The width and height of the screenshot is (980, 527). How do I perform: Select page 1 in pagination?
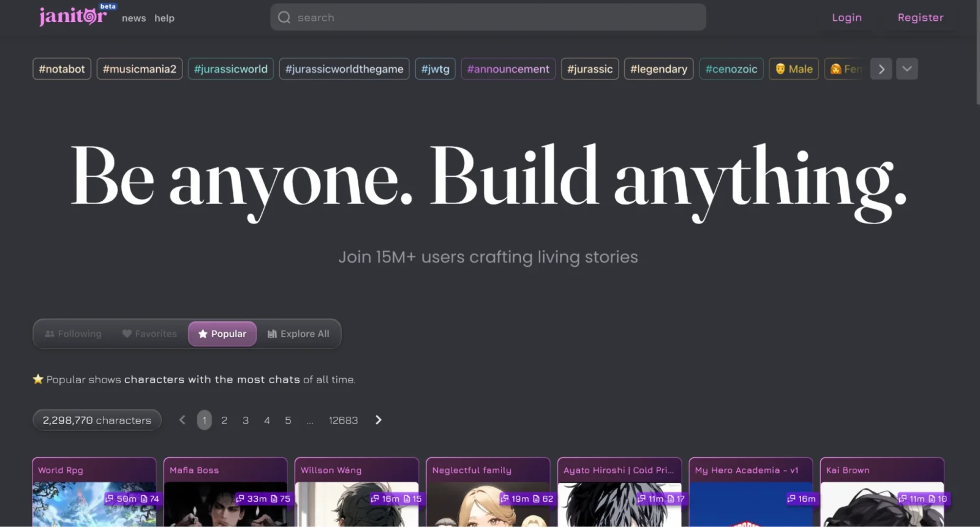tap(205, 420)
